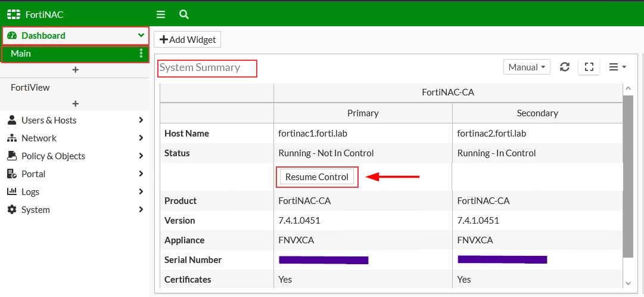Expand the Network submenu arrow

tap(141, 138)
